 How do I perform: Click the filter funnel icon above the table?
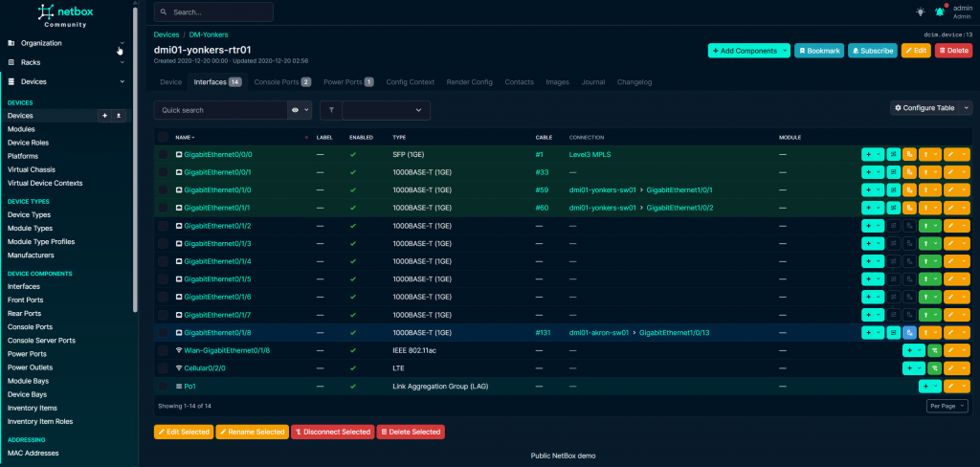330,111
